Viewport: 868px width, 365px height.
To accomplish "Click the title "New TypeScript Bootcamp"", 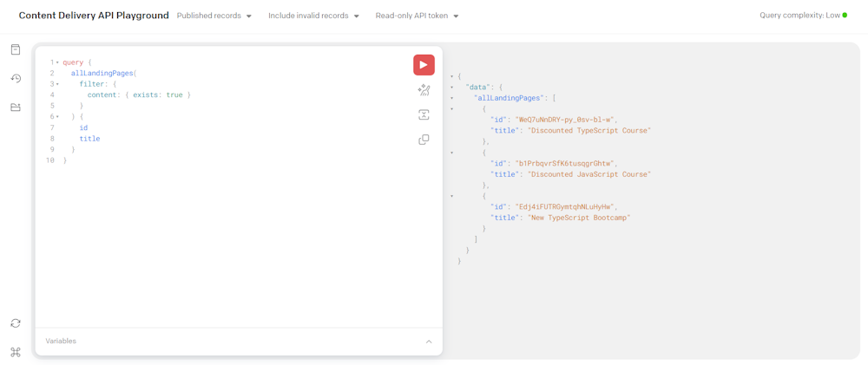I will point(579,218).
